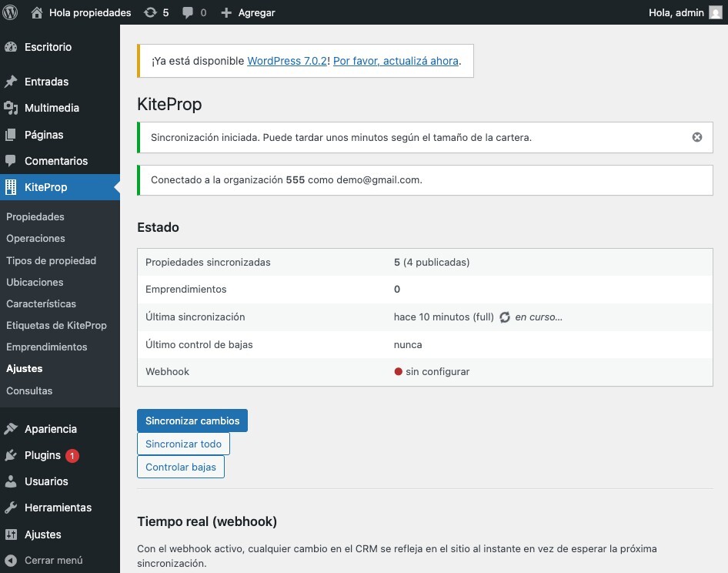Click the Herramientas wrench icon
This screenshot has width=728, height=573.
pyautogui.click(x=11, y=508)
